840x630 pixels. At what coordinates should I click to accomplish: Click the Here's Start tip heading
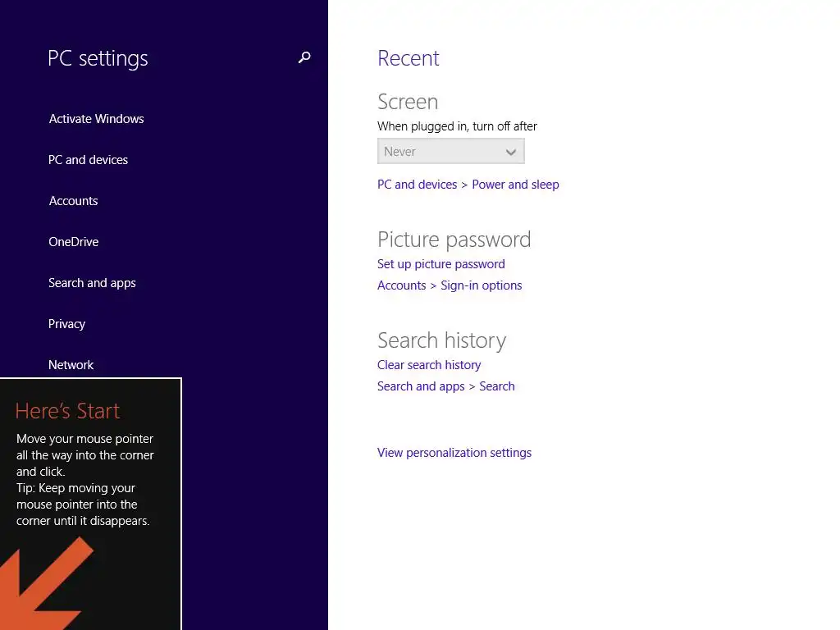tap(67, 411)
